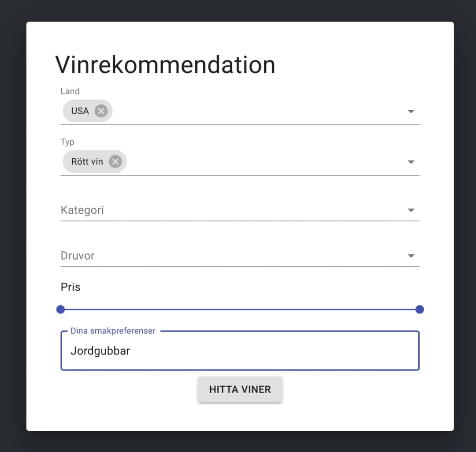Remove the USA country chip

click(101, 111)
